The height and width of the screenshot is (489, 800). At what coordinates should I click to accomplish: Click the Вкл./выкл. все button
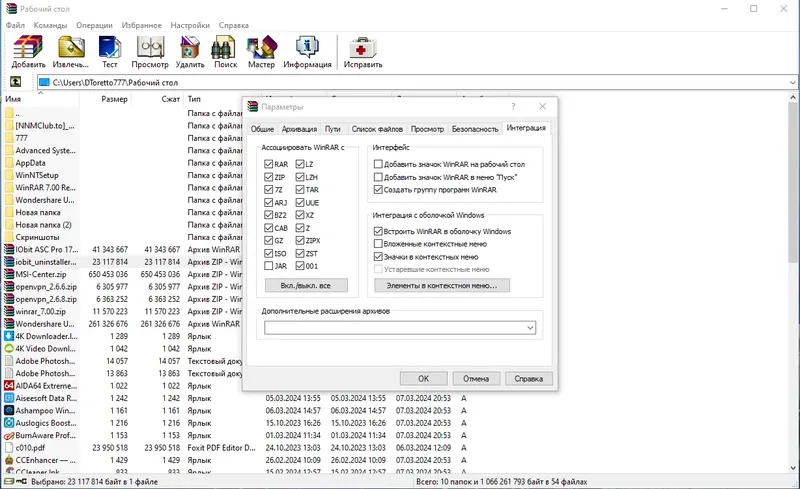306,285
